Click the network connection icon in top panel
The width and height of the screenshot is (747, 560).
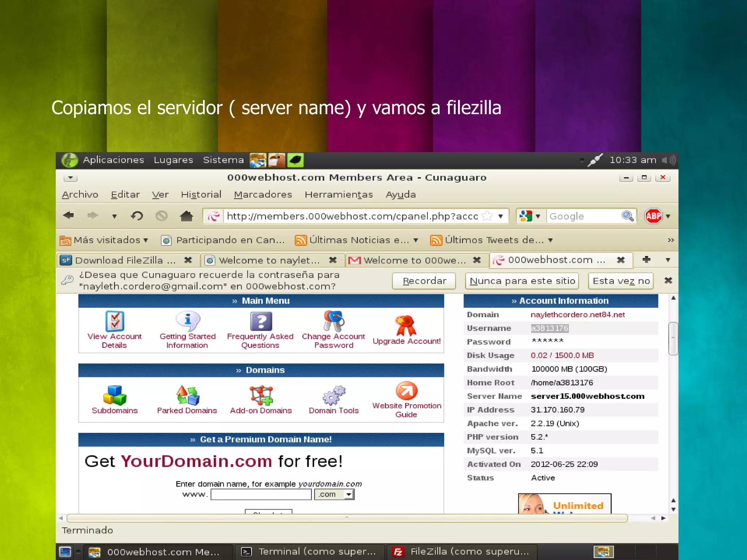click(x=595, y=160)
